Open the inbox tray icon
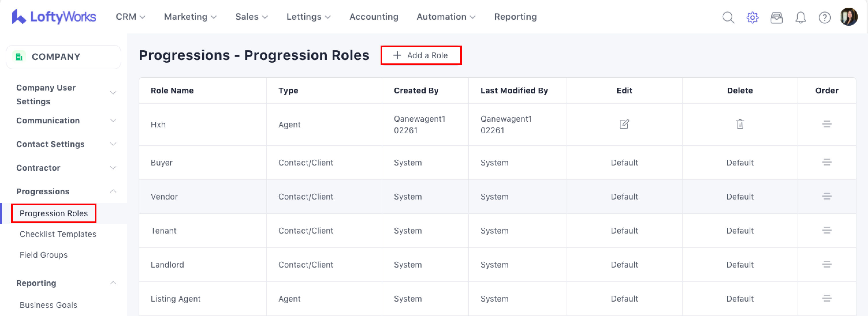This screenshot has height=316, width=868. coord(776,17)
